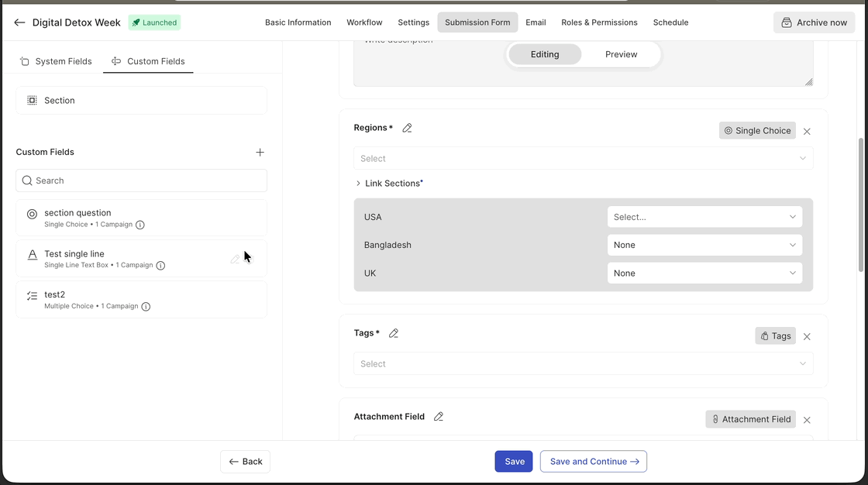Screen dimensions: 868x485
Task: Edit the Tags field label with pencil
Action: click(393, 333)
